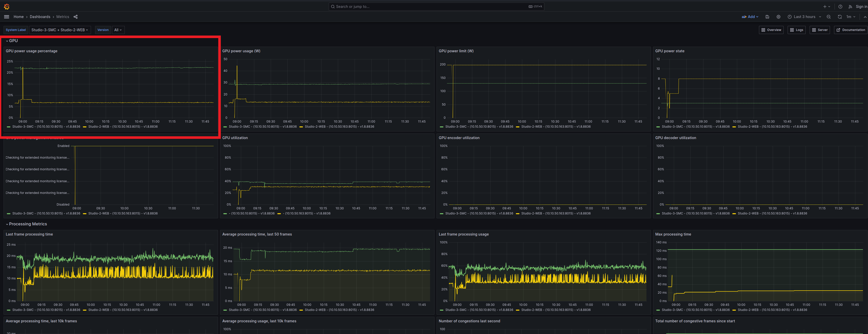
Task: Click Average processing usage, last 10k frames title
Action: [x=259, y=321]
